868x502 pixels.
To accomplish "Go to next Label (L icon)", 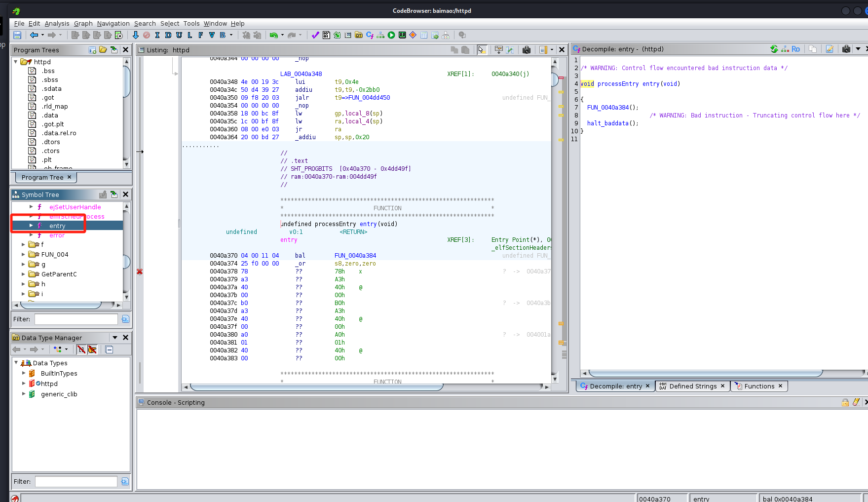I will coord(190,35).
